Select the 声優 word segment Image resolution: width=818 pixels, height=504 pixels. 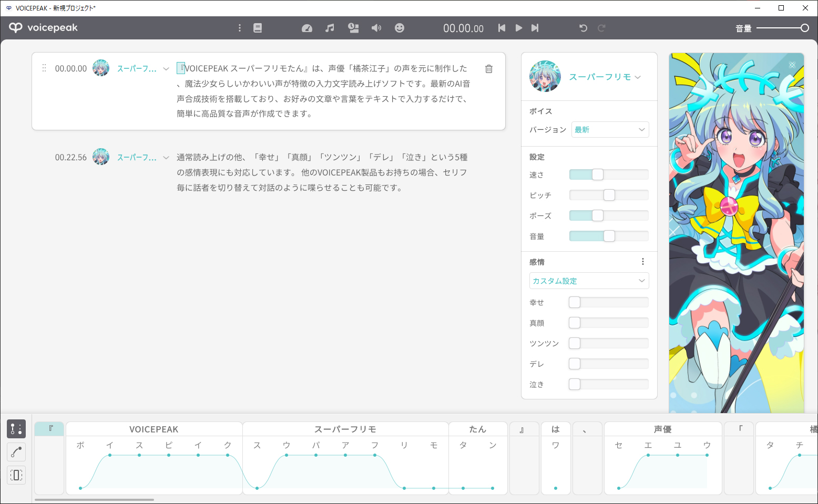(663, 429)
